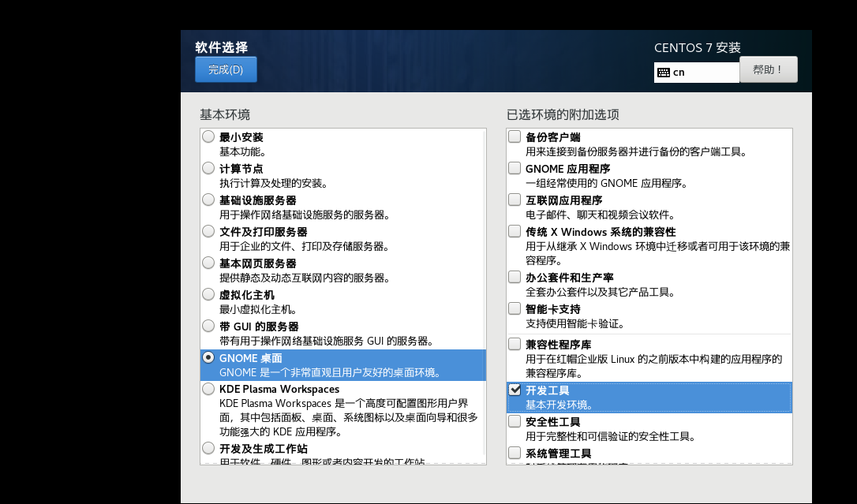Click the description 基本功能。

pos(243,151)
